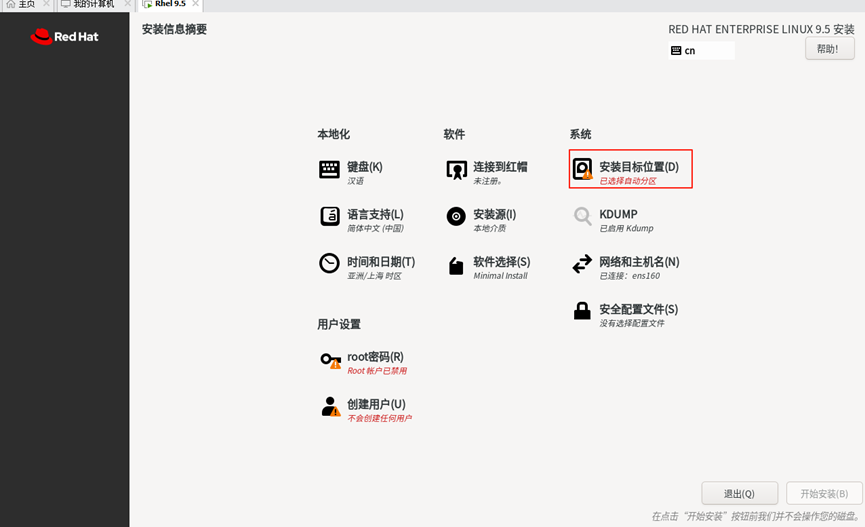Click the 连接到红帽 label

click(x=500, y=167)
